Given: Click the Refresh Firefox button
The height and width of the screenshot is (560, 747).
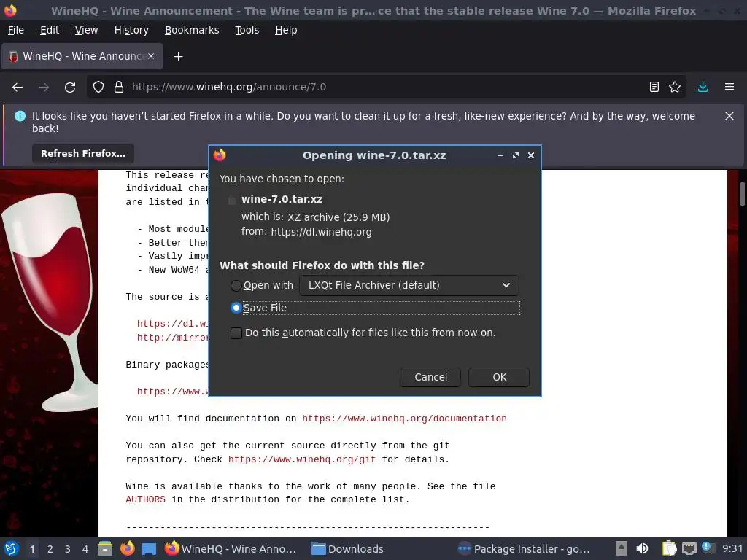Looking at the screenshot, I should coord(83,154).
